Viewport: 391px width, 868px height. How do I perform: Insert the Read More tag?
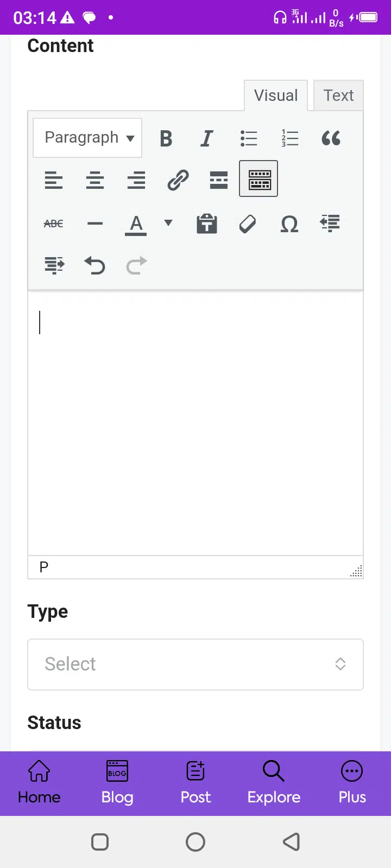coord(219,180)
